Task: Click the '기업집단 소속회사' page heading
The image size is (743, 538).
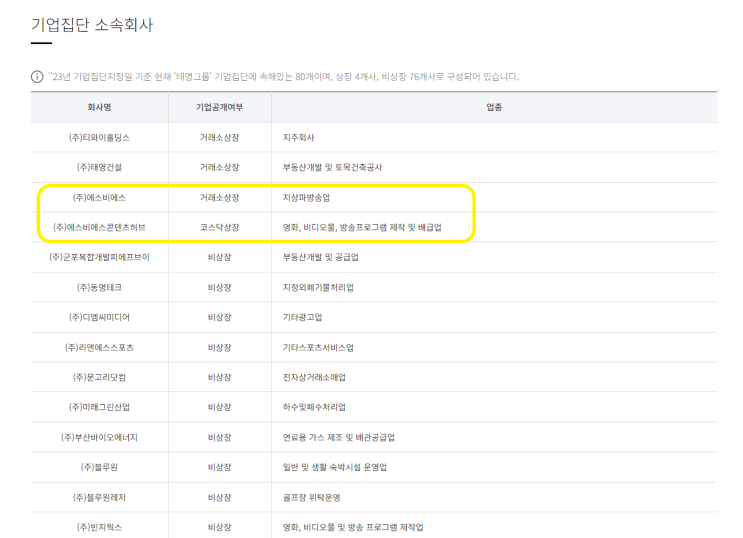Action: [92, 25]
